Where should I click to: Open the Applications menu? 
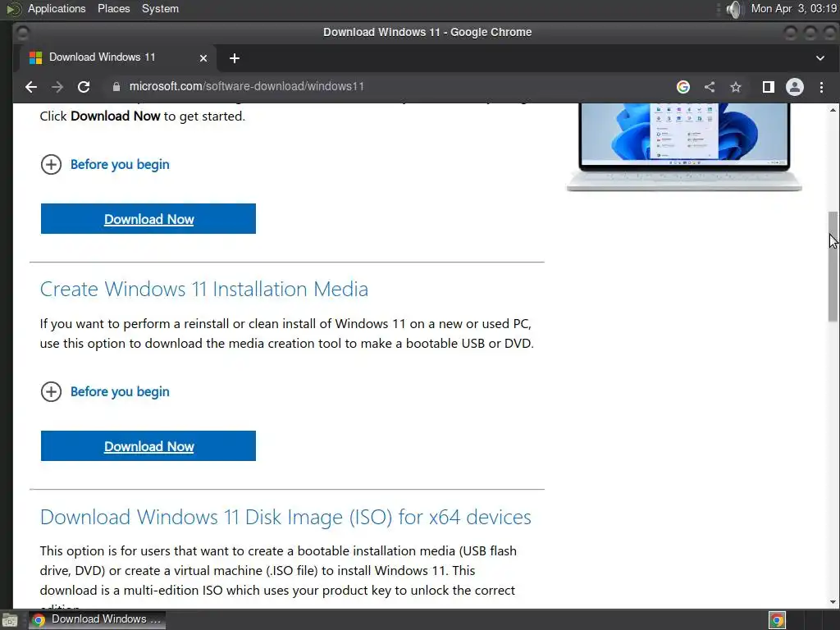click(x=57, y=8)
